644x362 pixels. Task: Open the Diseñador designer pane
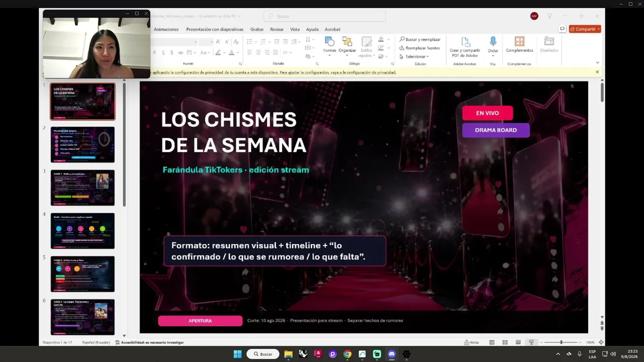point(549,45)
